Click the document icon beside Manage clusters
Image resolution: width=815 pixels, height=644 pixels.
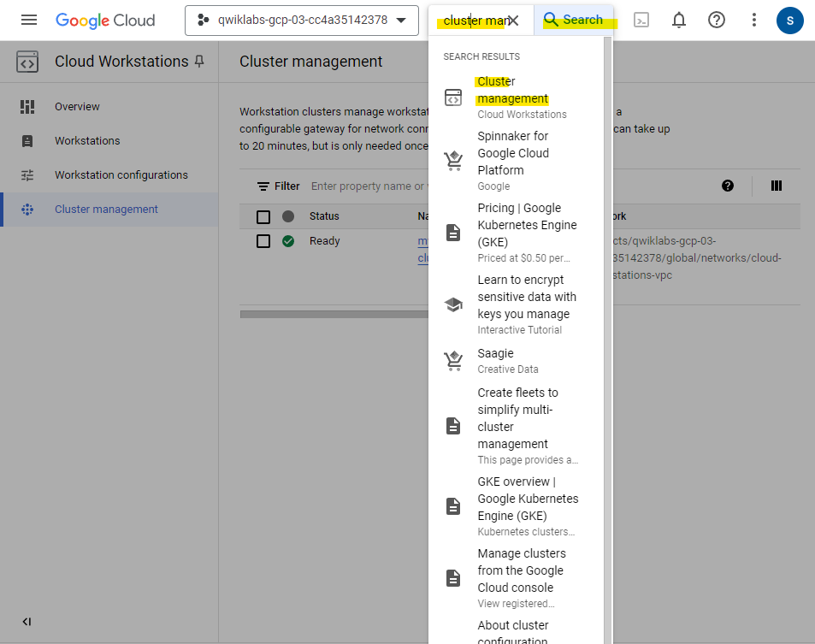pos(453,578)
